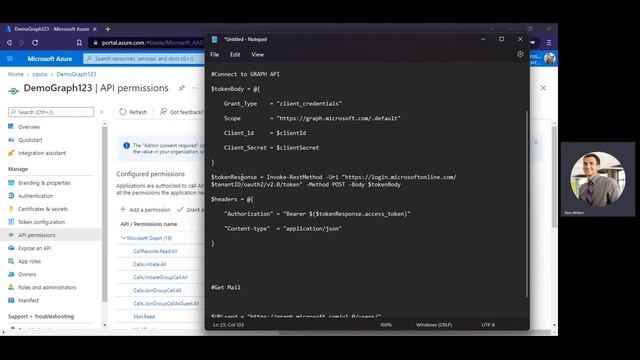Open the Azure portal hamburger menu

[10, 59]
